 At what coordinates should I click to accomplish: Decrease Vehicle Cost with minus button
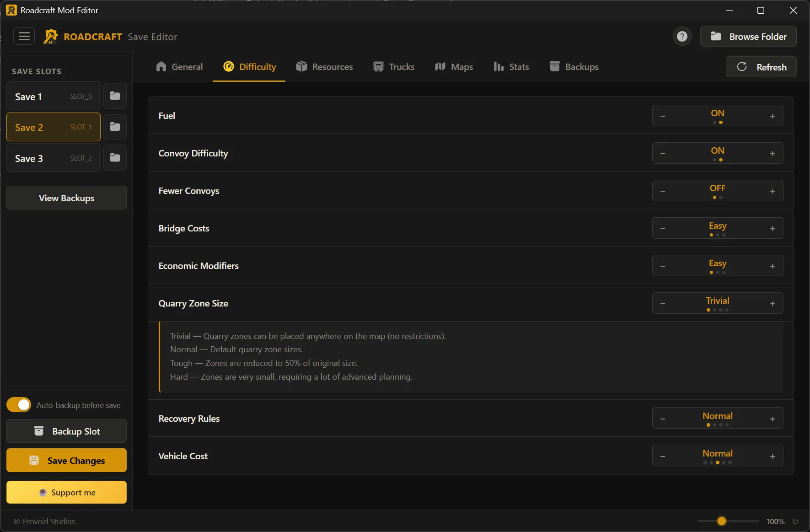click(663, 457)
